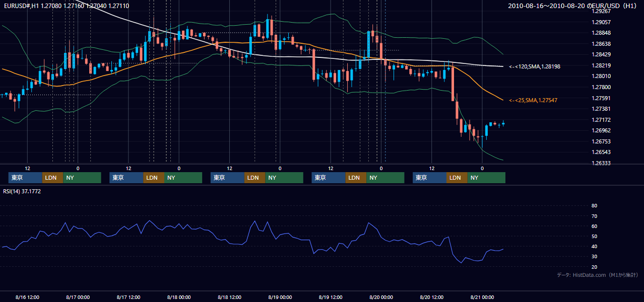Select the 8/16 12:00 time axis label
Screen dimensions: 644x302
pos(27,297)
